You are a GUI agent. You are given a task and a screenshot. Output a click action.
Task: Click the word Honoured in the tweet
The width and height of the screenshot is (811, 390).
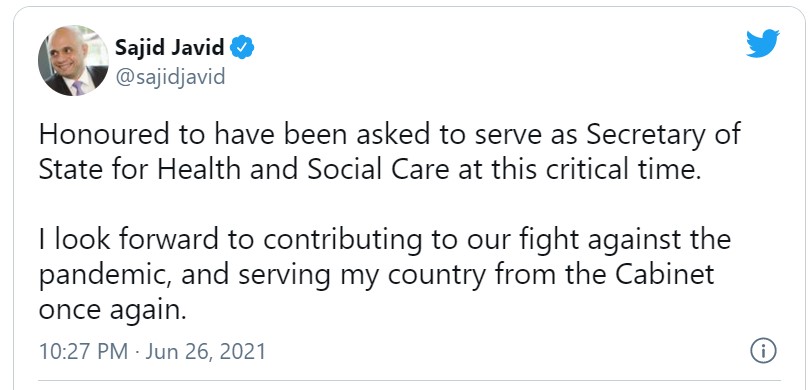(x=104, y=134)
